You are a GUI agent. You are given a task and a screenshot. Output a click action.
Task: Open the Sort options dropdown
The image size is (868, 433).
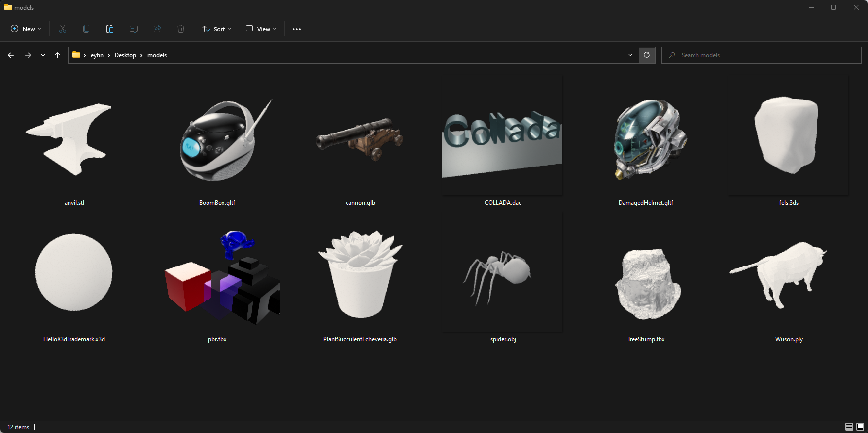click(217, 29)
